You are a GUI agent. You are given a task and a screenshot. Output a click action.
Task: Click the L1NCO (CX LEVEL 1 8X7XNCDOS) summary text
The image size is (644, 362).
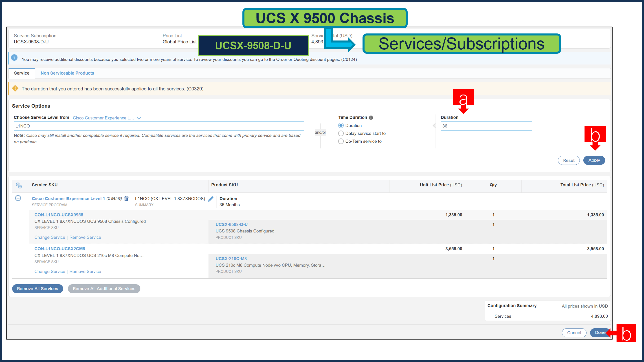pyautogui.click(x=170, y=199)
